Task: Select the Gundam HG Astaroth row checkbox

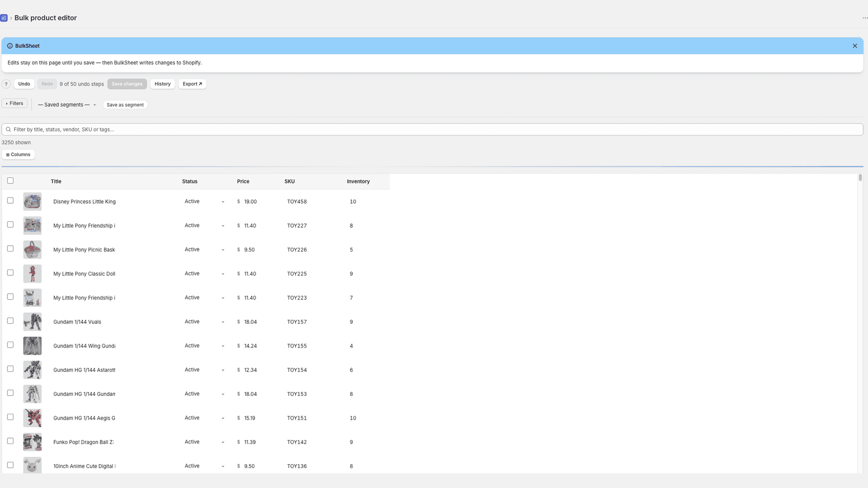Action: point(10,369)
